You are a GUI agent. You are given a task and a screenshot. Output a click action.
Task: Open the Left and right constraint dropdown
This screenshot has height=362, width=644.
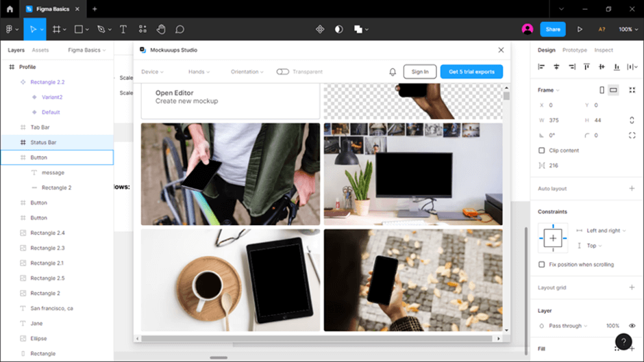(606, 231)
